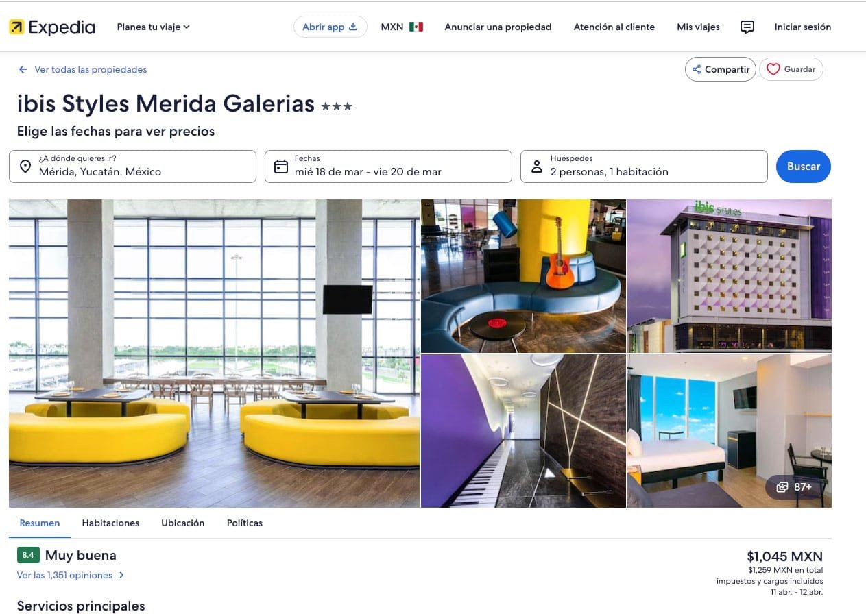Screen dimensions: 866x616
Task: Expand the Planea tu viaje dropdown
Action: click(x=154, y=27)
